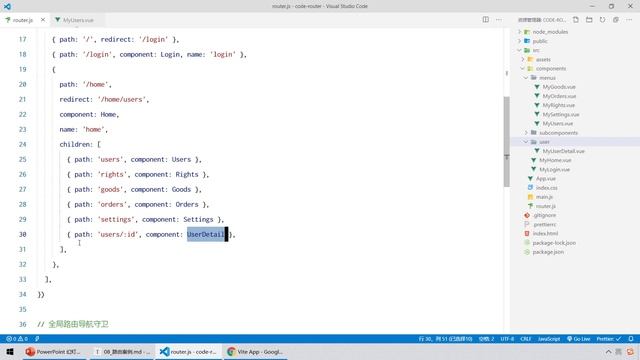The width and height of the screenshot is (640, 360).
Task: Open editor more actions ellipsis menu
Action: [499, 20]
